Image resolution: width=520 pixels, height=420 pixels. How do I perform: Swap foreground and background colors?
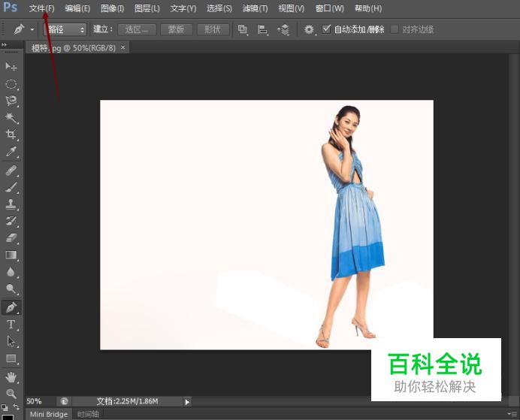16,406
